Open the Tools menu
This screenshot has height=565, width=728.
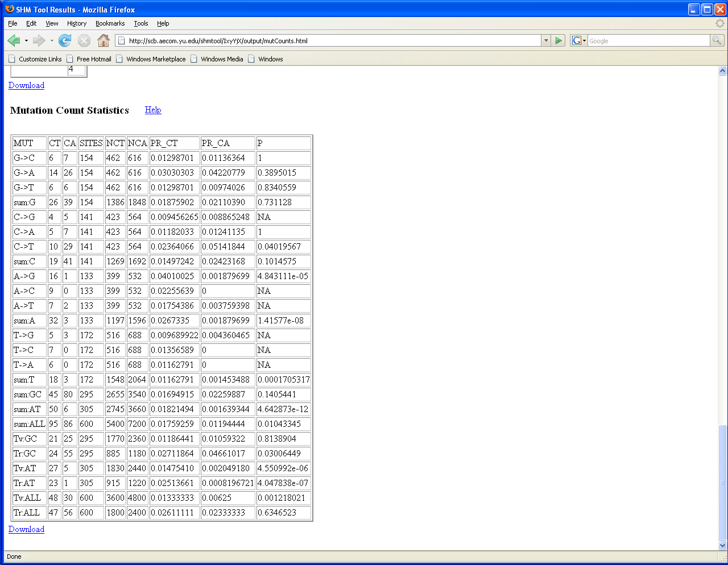140,23
